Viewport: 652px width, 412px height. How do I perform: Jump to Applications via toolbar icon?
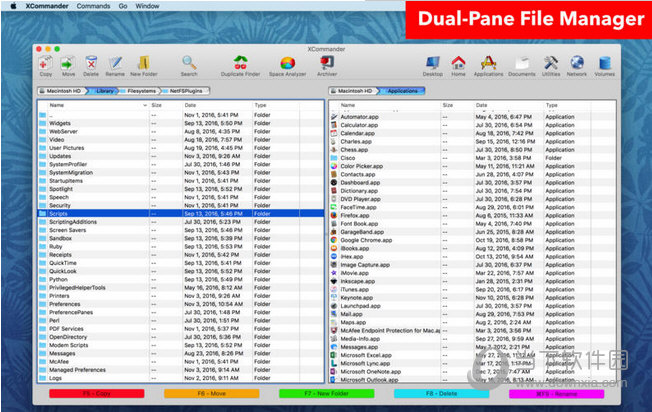488,66
